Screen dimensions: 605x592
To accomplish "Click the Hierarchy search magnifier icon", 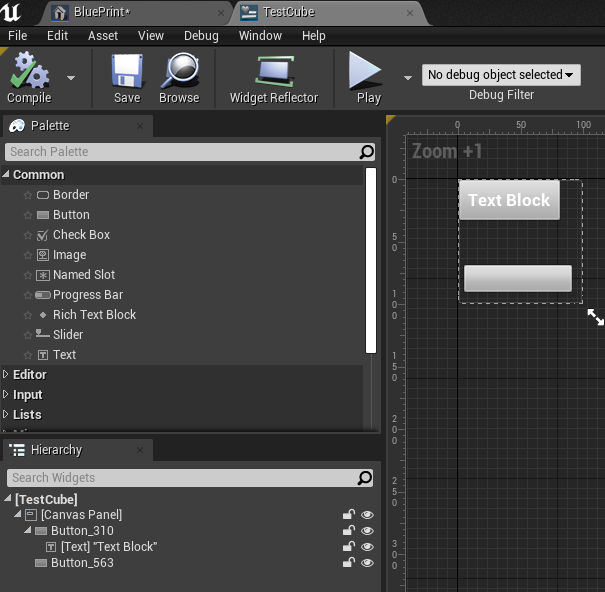I will coord(365,478).
